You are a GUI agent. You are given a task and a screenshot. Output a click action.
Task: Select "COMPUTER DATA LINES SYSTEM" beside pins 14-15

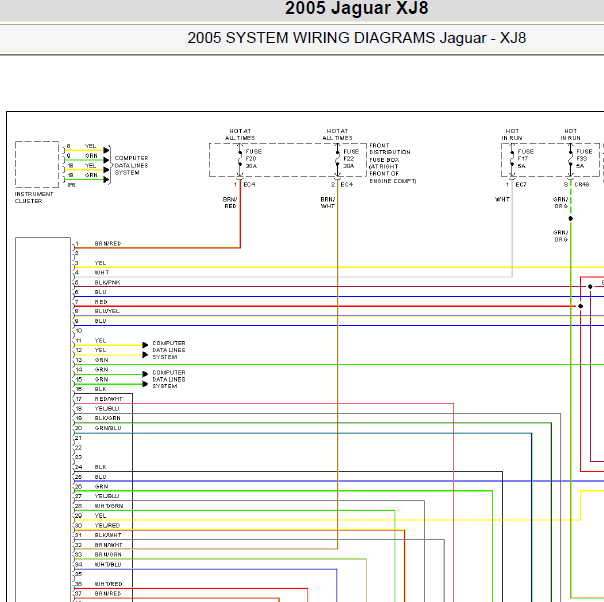pyautogui.click(x=169, y=379)
